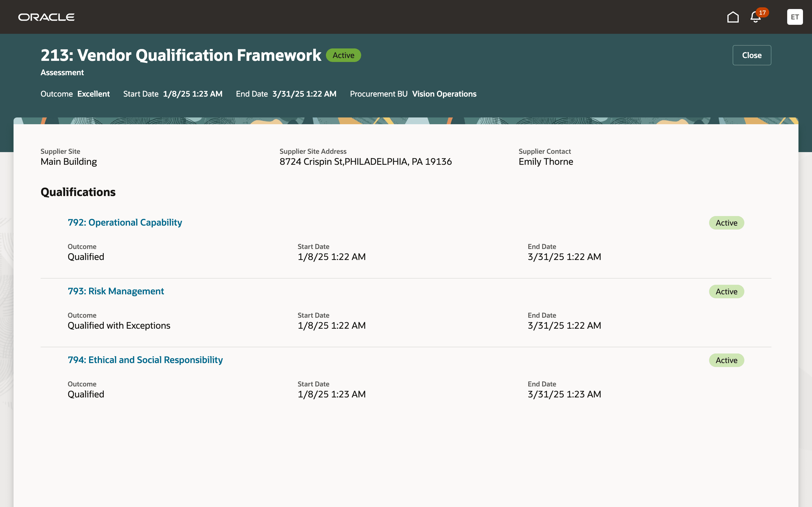Image resolution: width=812 pixels, height=507 pixels.
Task: Click the Main Building supplier site value
Action: [69, 162]
